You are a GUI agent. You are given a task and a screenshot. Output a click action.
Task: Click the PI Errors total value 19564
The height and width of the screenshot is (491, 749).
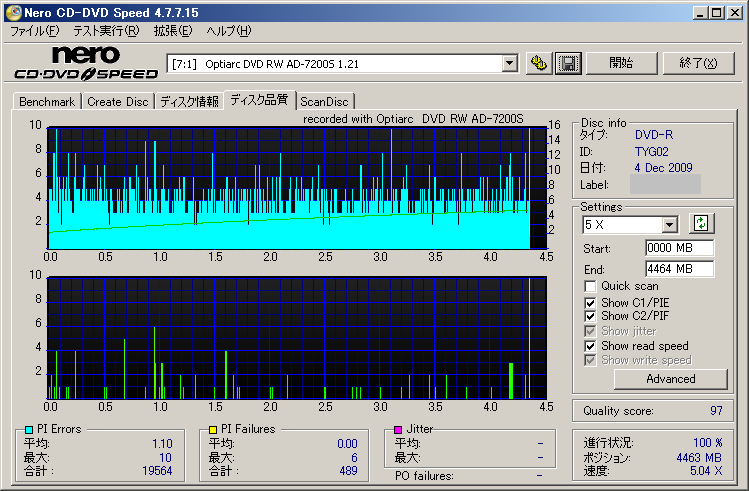click(157, 471)
